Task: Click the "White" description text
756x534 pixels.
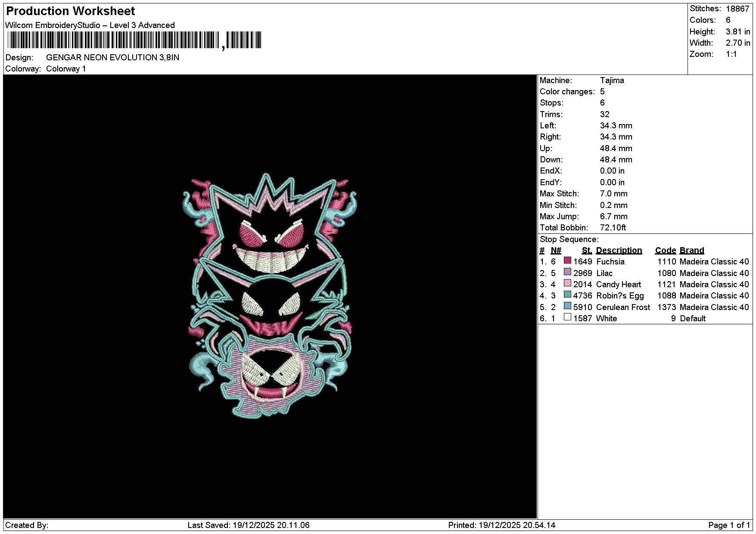Action: 607,318
